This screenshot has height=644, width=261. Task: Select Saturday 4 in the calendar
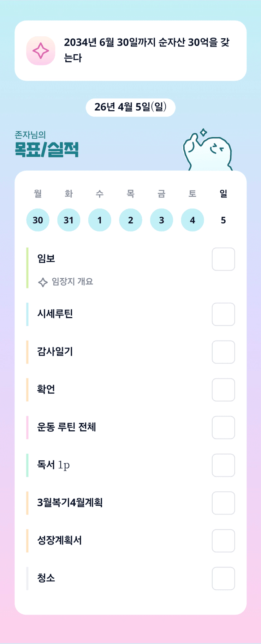pos(193,220)
